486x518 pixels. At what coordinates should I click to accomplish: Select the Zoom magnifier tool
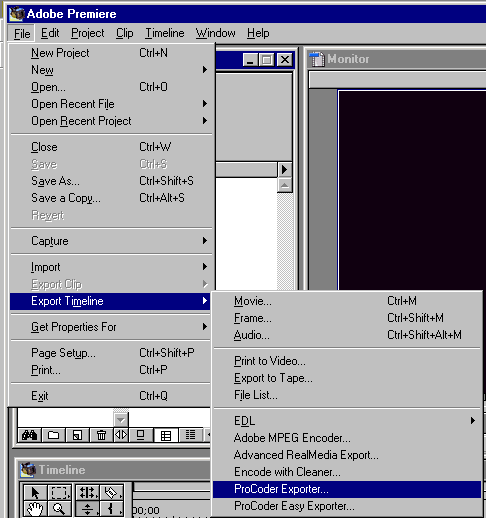pyautogui.click(x=59, y=509)
